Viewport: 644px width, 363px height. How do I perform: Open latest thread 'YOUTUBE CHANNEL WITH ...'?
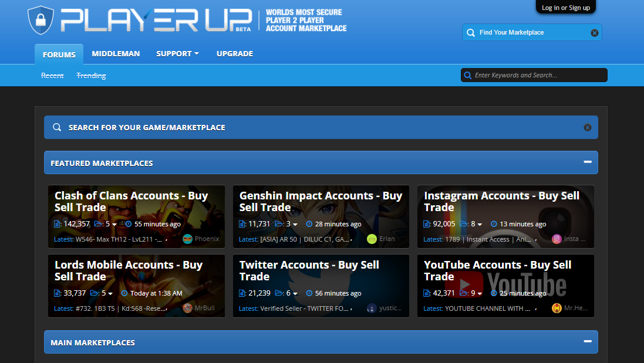click(x=487, y=308)
